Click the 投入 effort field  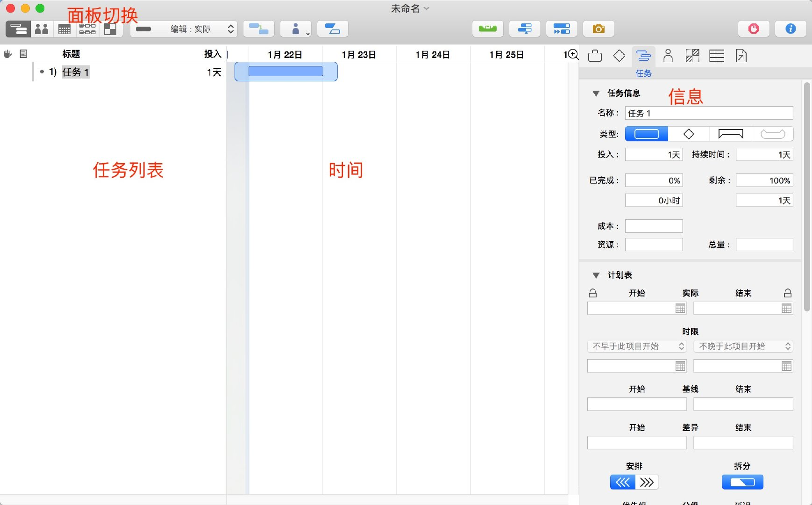point(654,155)
